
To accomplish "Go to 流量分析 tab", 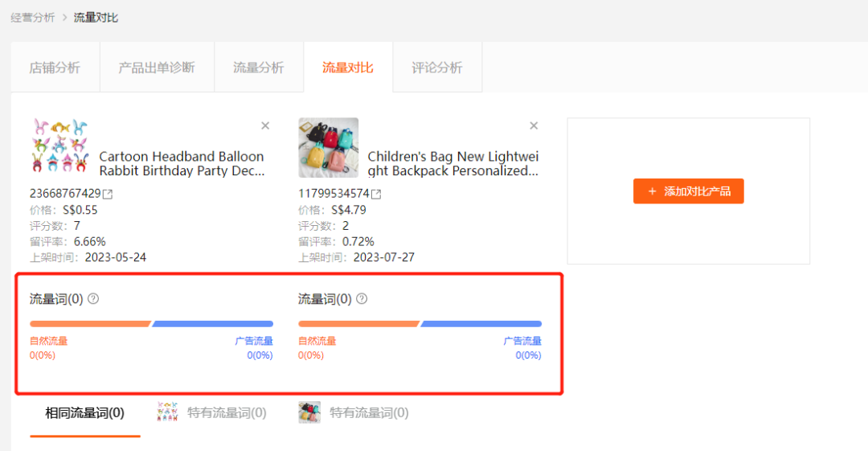I will [x=259, y=68].
